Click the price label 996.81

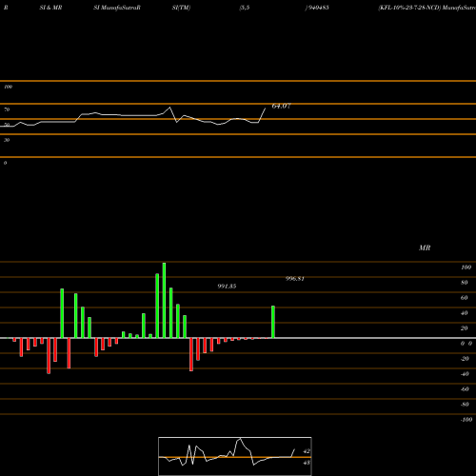pos(295,279)
